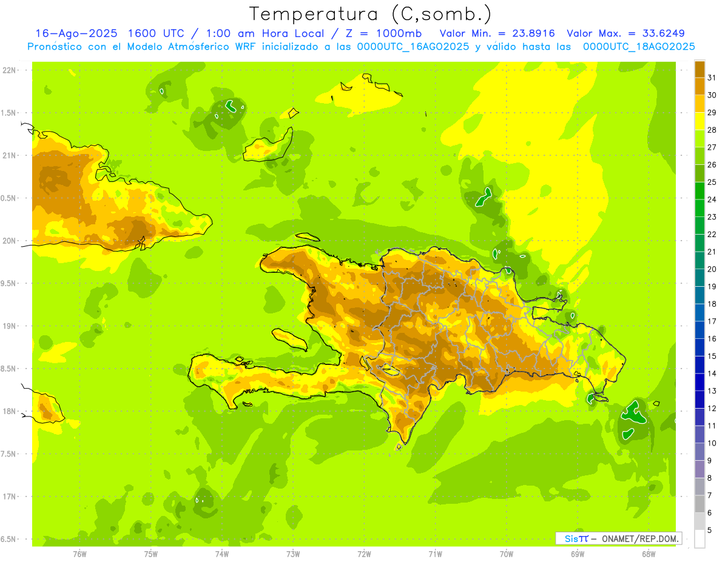Click the color scale label '11'
This screenshot has height=562, width=728.
712,426
